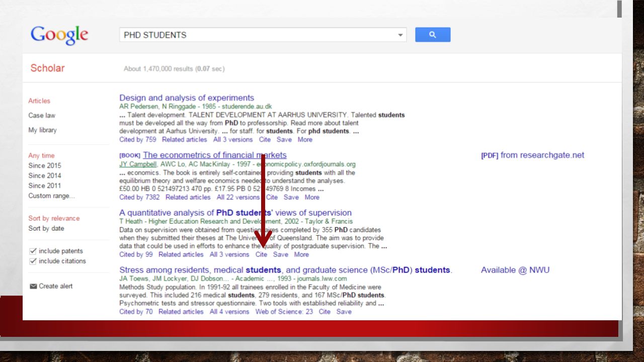Open the search box dropdown arrow

[x=400, y=35]
